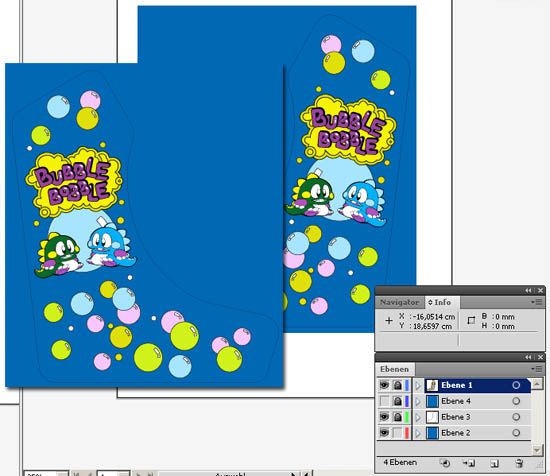Collapse the Navigator/Info panel to icons
550x476 pixels.
pyautogui.click(x=528, y=290)
